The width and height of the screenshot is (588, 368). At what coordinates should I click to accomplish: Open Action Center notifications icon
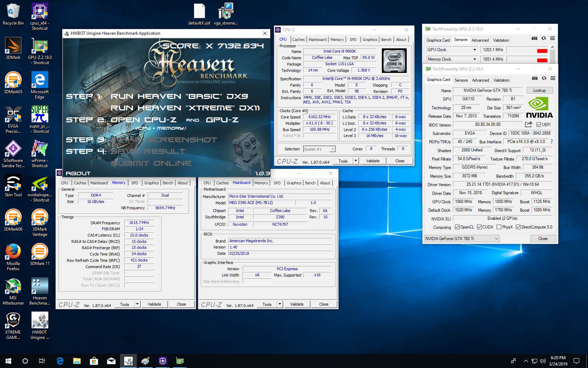point(576,361)
